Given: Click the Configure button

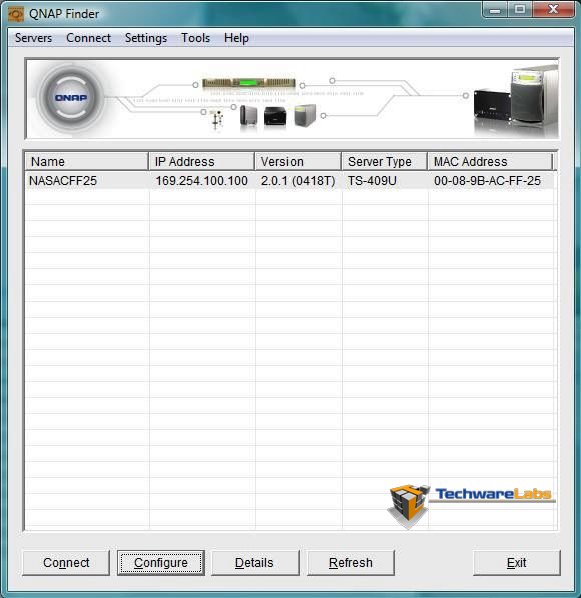Looking at the screenshot, I should (161, 563).
